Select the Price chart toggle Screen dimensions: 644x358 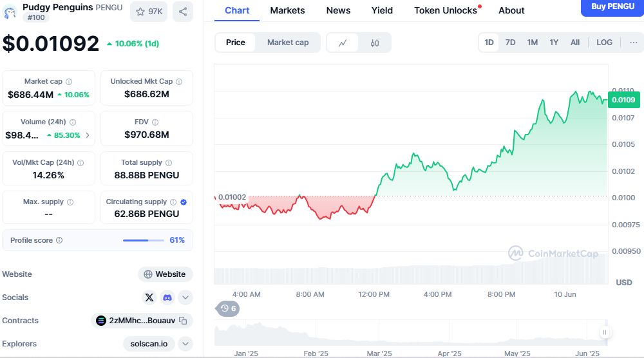tap(235, 42)
